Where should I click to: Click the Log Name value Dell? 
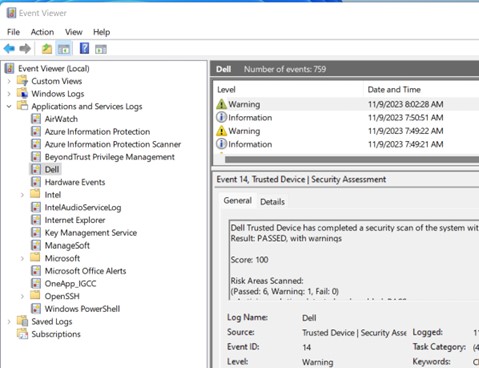pyautogui.click(x=309, y=318)
